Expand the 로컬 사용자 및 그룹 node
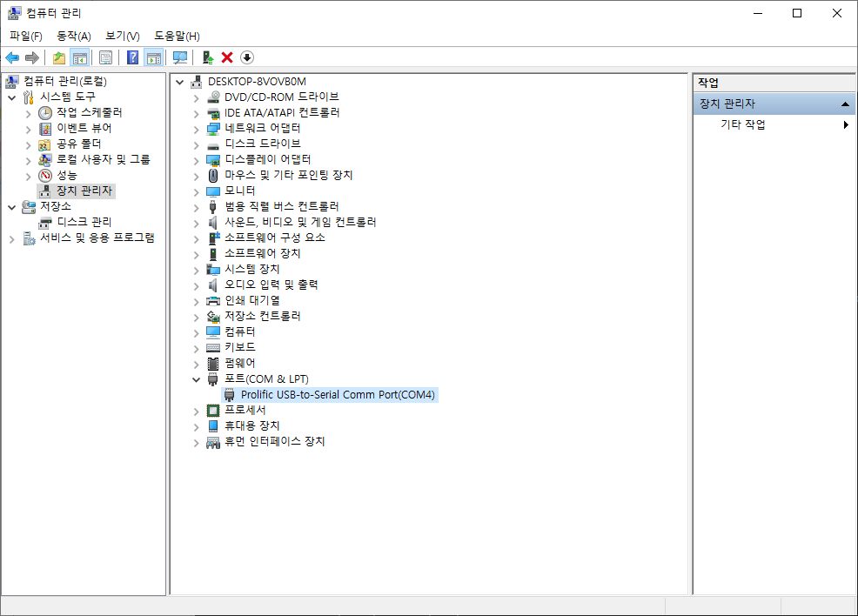Screen dimensions: 858x616 29,160
